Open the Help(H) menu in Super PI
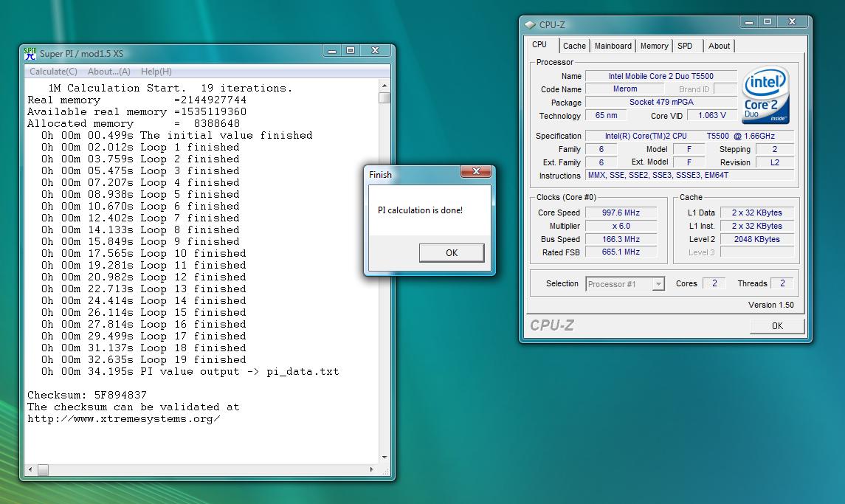Viewport: 845px width, 504px height. pyautogui.click(x=156, y=71)
